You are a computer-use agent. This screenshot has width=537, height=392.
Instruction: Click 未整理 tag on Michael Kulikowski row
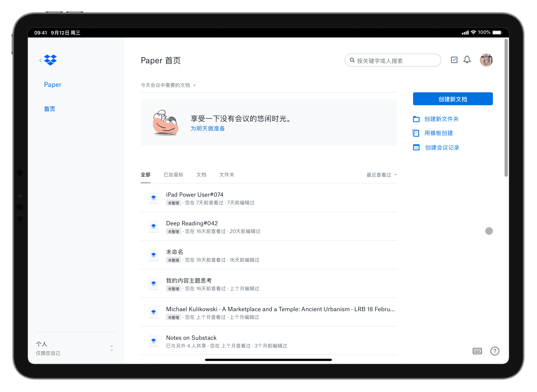click(x=173, y=318)
